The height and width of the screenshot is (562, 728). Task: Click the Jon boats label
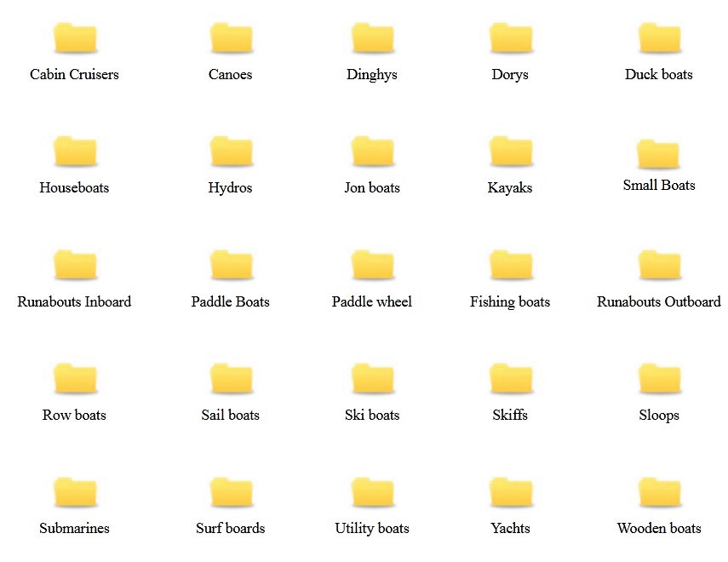point(372,187)
